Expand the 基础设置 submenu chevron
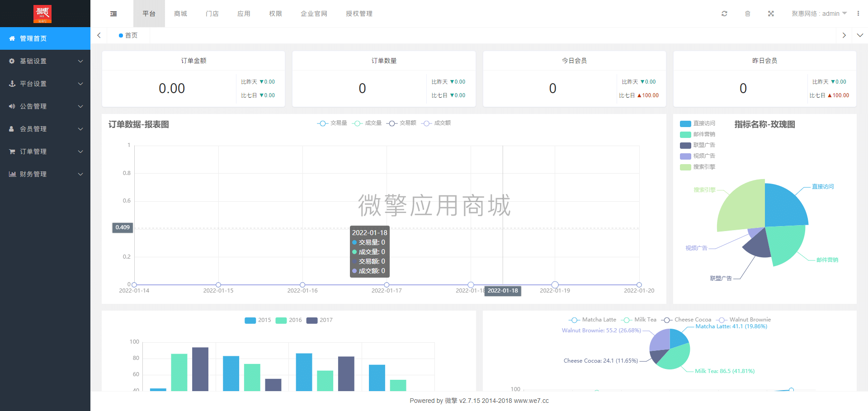 (80, 61)
